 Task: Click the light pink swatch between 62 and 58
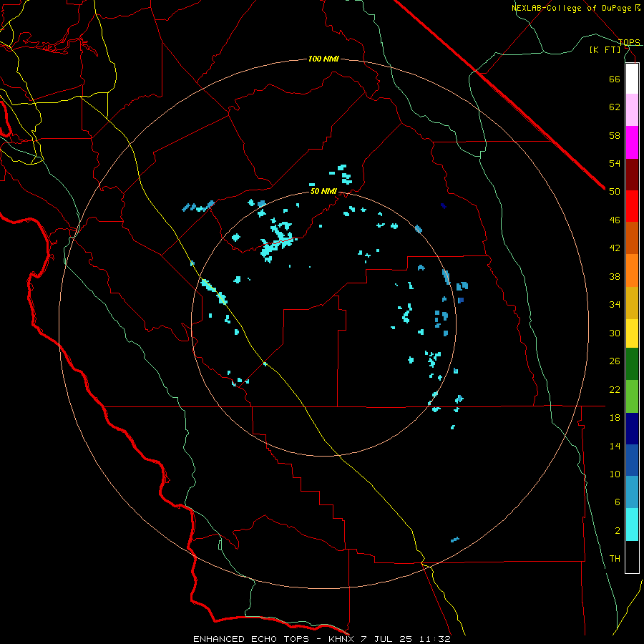(632, 110)
